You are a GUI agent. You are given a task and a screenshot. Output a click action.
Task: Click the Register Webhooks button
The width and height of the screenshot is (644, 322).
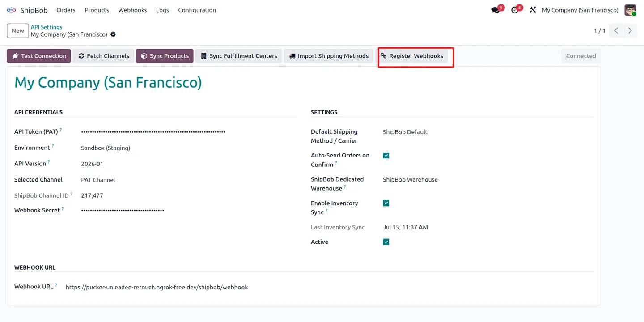412,56
